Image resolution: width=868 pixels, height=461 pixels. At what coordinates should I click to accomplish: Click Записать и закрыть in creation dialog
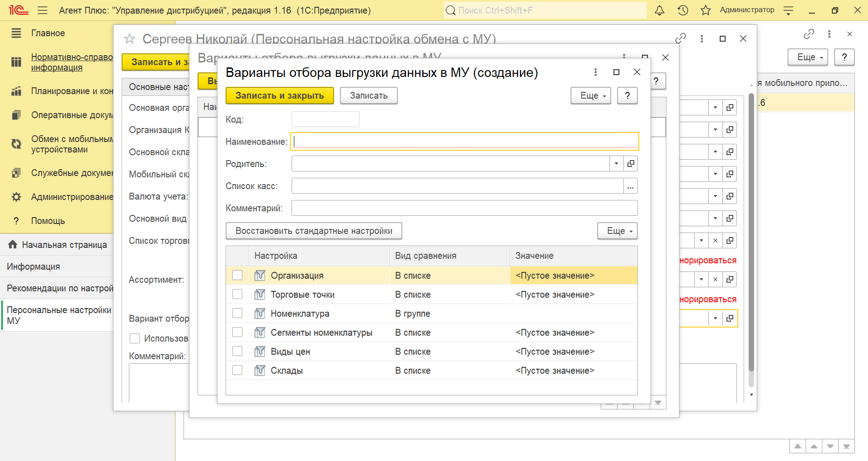pos(280,95)
